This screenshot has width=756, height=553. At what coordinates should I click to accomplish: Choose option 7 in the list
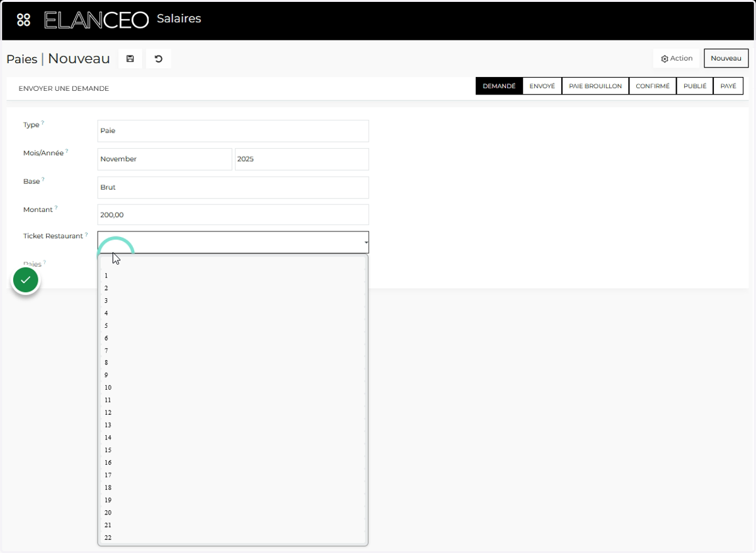click(233, 351)
